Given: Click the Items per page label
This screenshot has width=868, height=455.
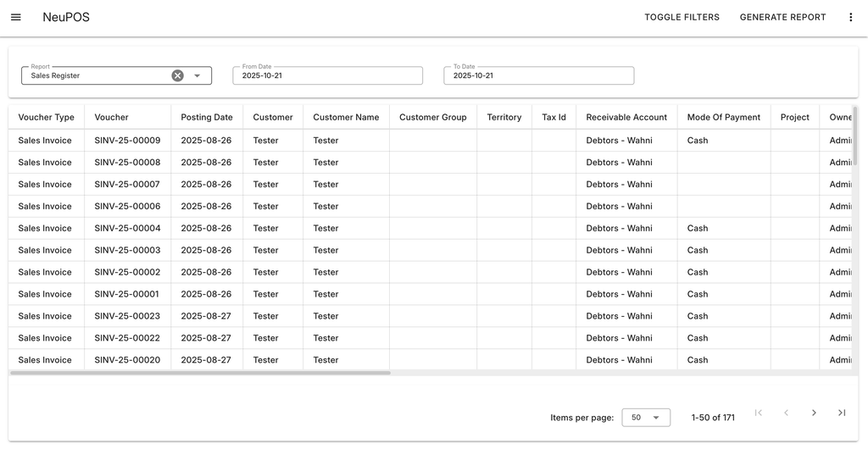Looking at the screenshot, I should pos(581,418).
